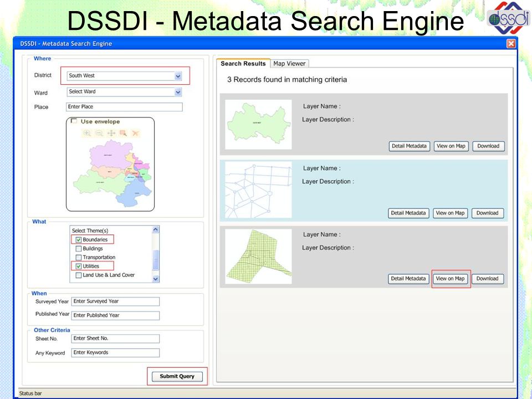Switch to the Search Results tab

pyautogui.click(x=243, y=63)
